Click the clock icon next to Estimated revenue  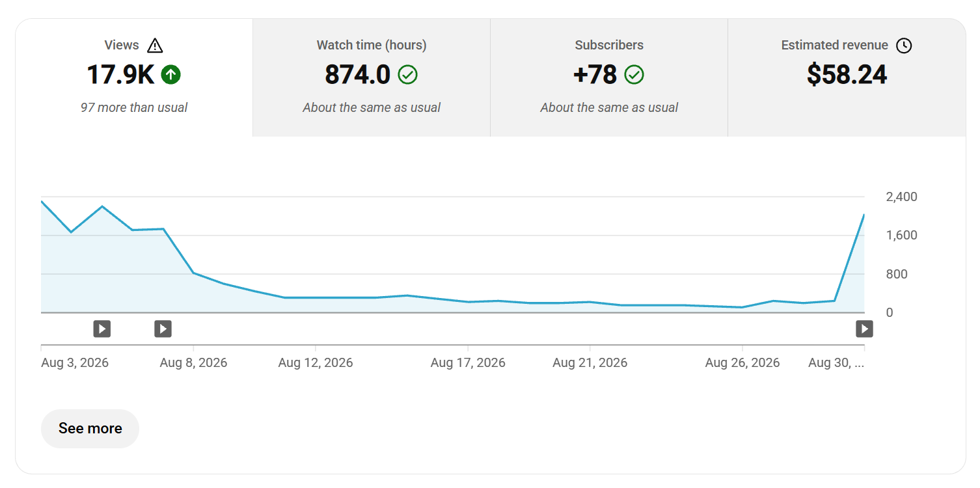point(904,46)
